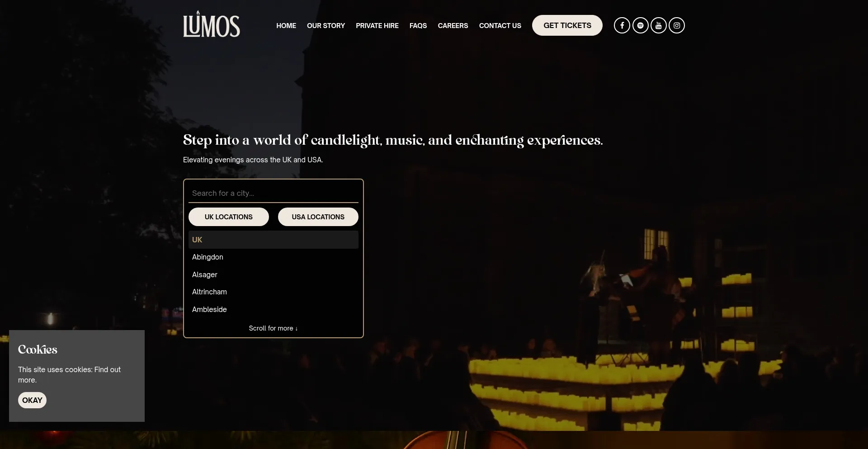Open the Spotify social icon
Viewport: 868px width, 449px height.
[x=640, y=25]
